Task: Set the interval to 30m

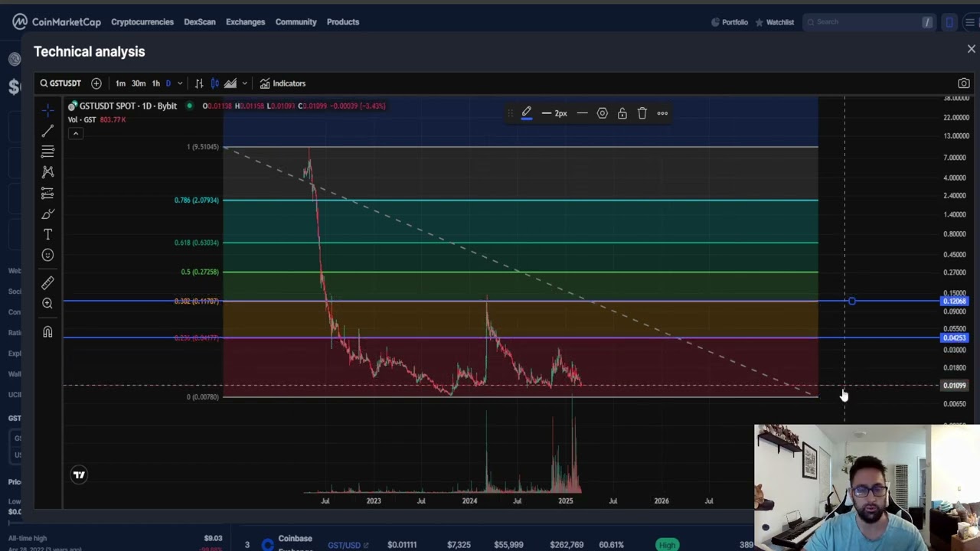Action: coord(139,83)
